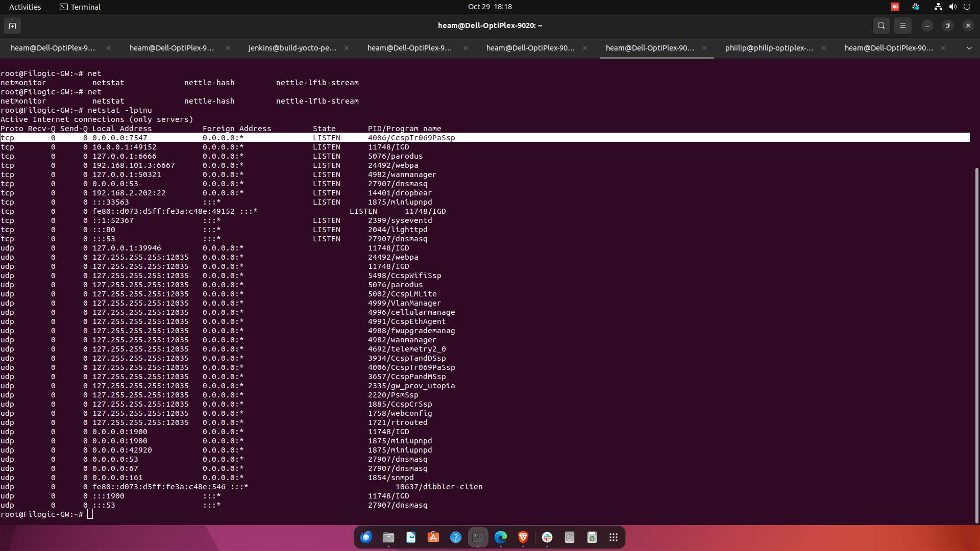Open the clock calendar at Oct 29
Viewport: 980px width, 551px height.
(489, 7)
